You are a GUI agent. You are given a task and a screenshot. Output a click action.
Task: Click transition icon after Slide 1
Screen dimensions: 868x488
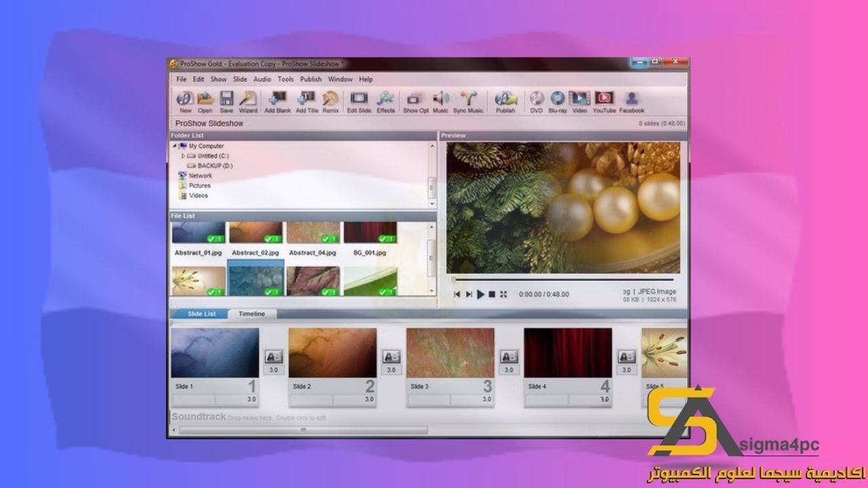[x=274, y=357]
